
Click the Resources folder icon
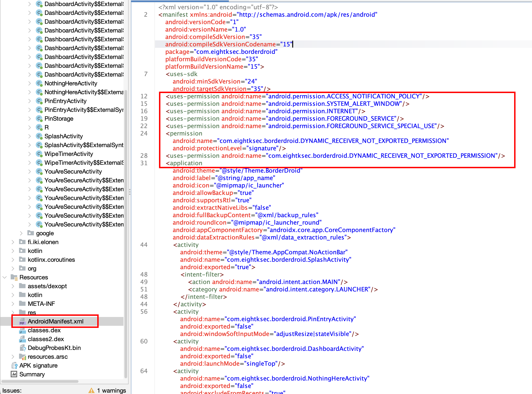[x=14, y=277]
